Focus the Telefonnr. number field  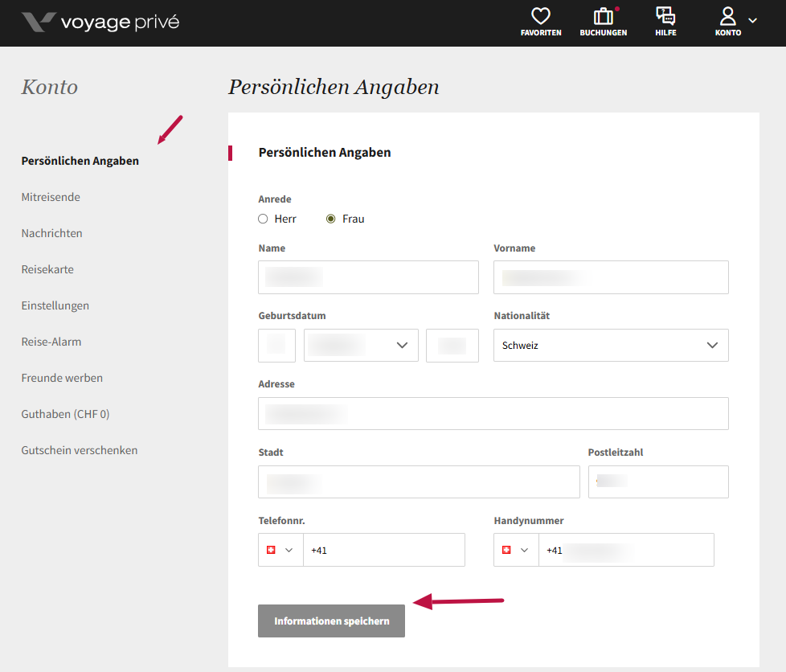click(383, 550)
